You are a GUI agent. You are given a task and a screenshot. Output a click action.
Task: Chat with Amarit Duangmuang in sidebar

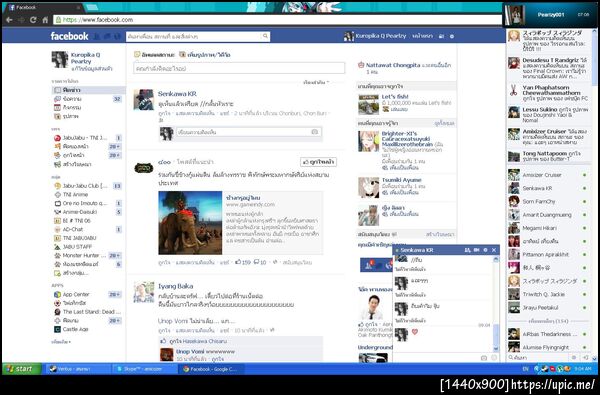click(x=548, y=215)
